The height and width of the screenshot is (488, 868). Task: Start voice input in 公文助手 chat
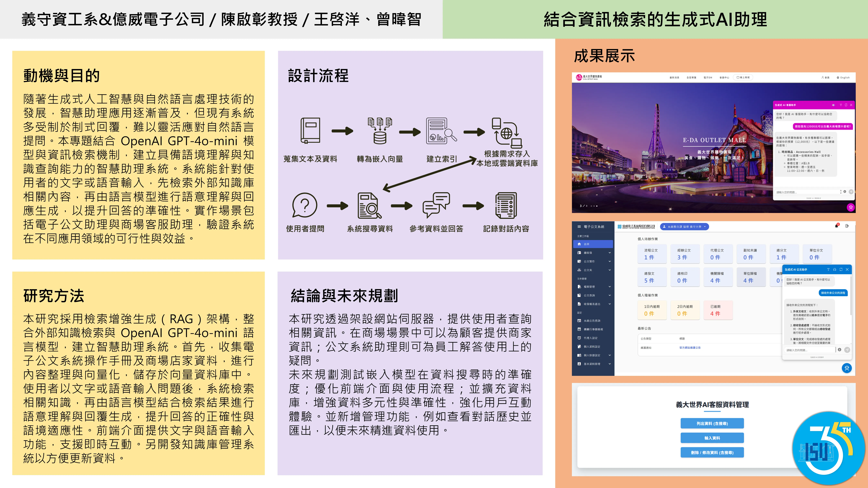point(840,350)
